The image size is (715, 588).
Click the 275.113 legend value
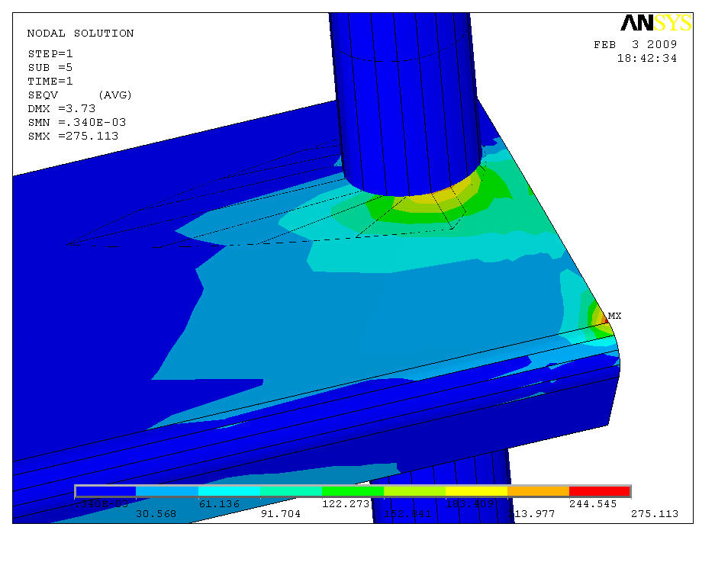tap(654, 514)
